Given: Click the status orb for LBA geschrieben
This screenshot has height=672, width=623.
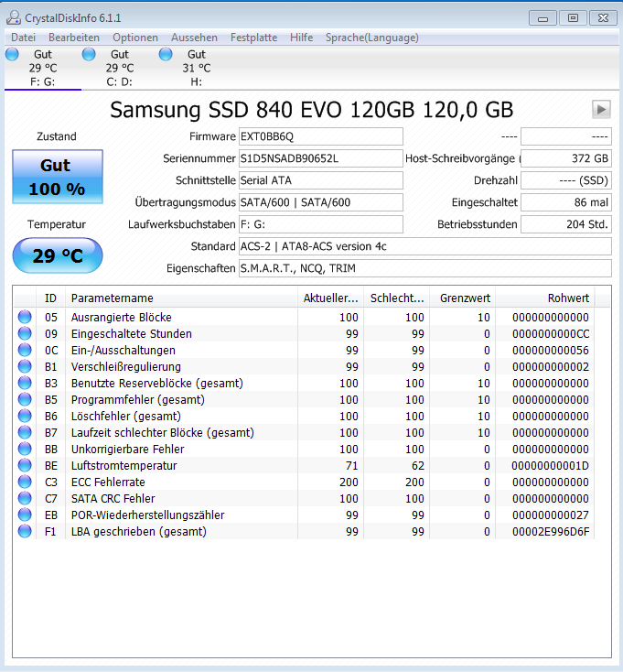Looking at the screenshot, I should tap(25, 531).
